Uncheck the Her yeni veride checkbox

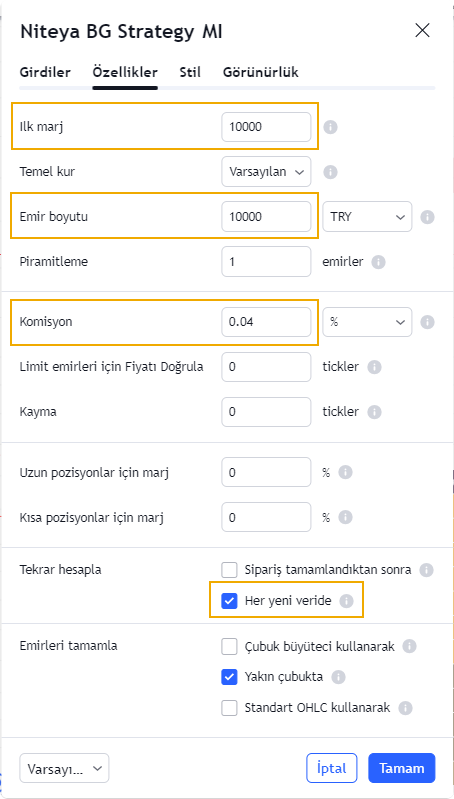click(x=229, y=601)
